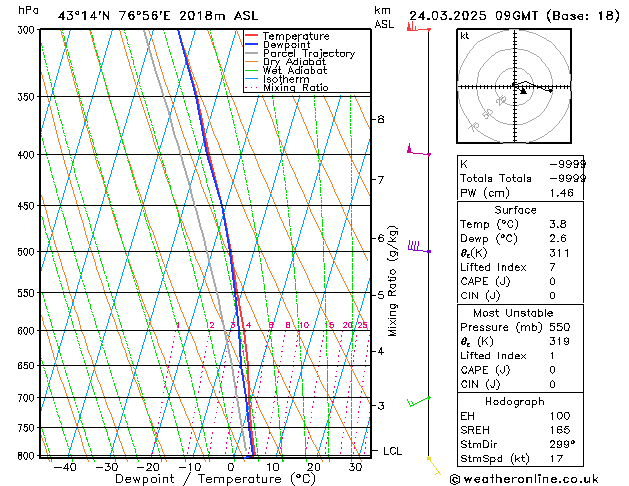Click the hodograph circle plot
The width and height of the screenshot is (629, 486).
(522, 87)
